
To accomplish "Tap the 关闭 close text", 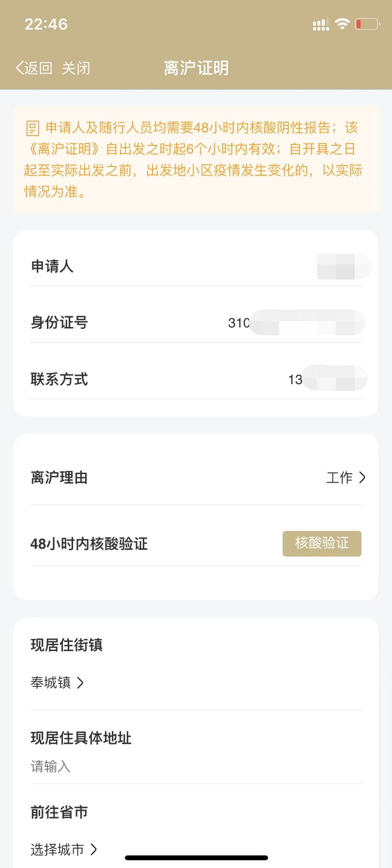I will pos(76,68).
